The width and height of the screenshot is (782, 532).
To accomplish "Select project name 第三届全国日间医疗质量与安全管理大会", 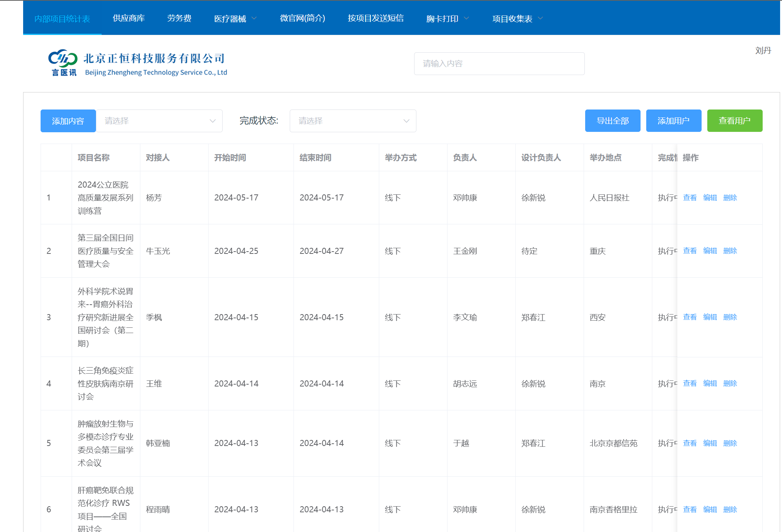I will [x=105, y=251].
